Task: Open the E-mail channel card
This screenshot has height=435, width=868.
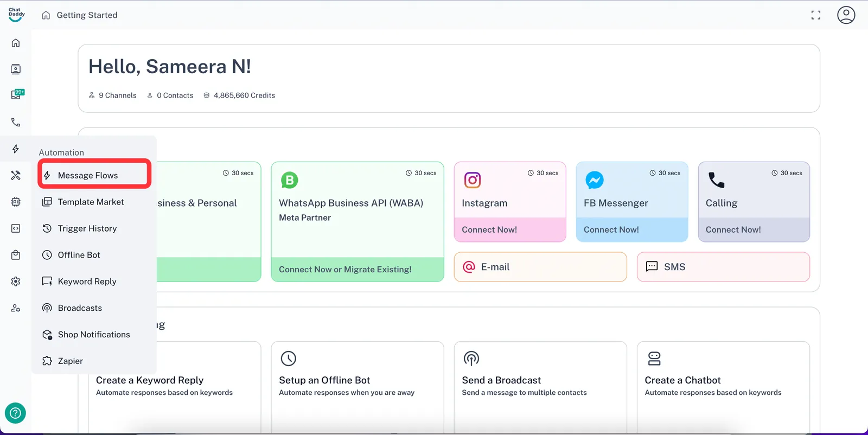Action: click(x=540, y=267)
